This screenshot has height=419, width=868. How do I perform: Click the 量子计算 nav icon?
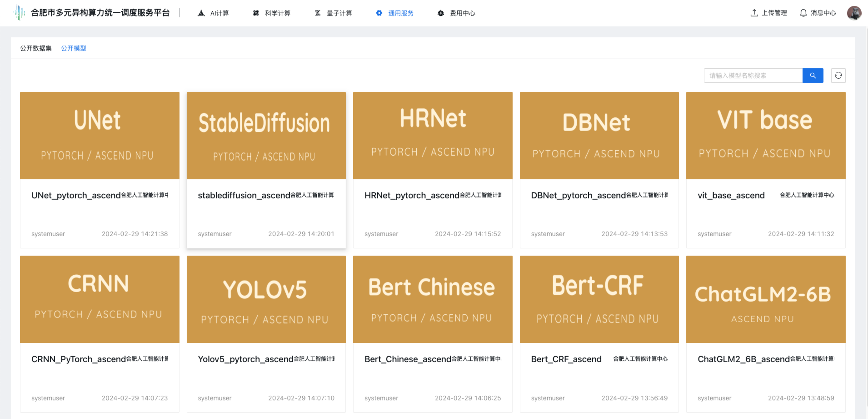tap(318, 13)
